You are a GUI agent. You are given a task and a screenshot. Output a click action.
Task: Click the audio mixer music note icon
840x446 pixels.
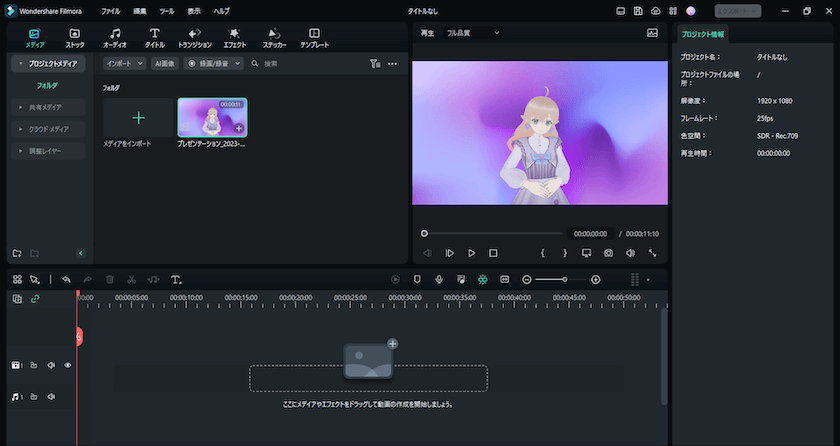pos(461,279)
